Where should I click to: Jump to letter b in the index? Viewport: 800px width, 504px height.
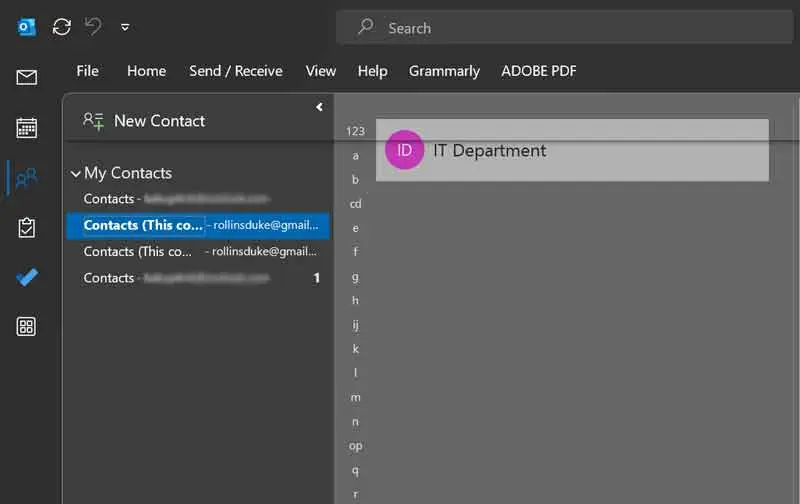click(x=356, y=180)
